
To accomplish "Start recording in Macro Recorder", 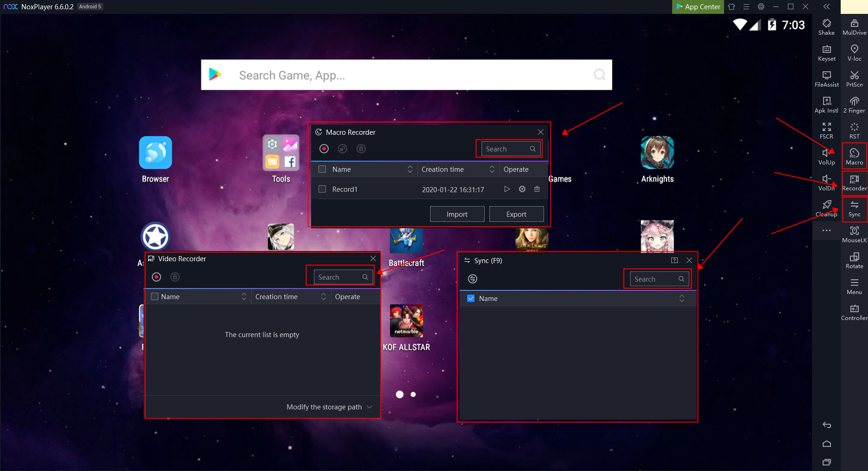I will [x=324, y=149].
